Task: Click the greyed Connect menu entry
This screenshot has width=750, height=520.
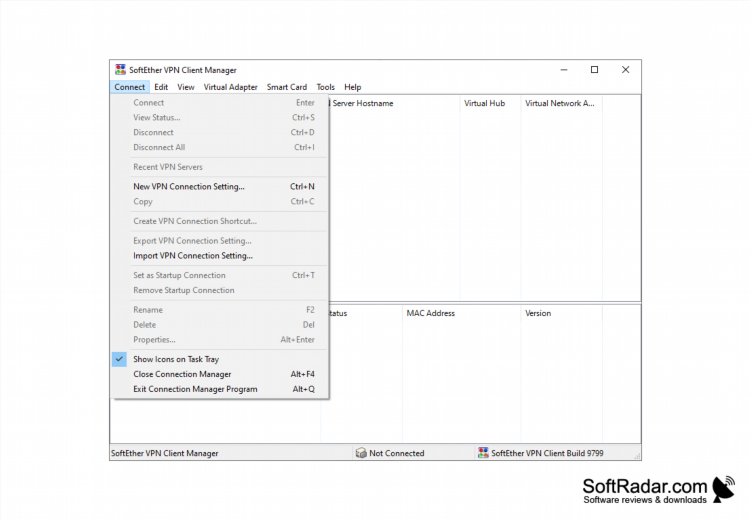Action: point(220,102)
